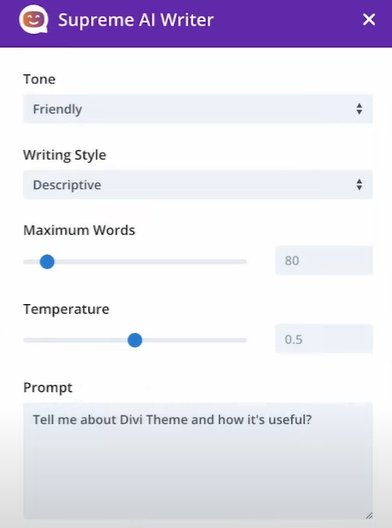The width and height of the screenshot is (392, 528).
Task: Open the Writing Style dropdown showing Descriptive
Action: point(198,185)
